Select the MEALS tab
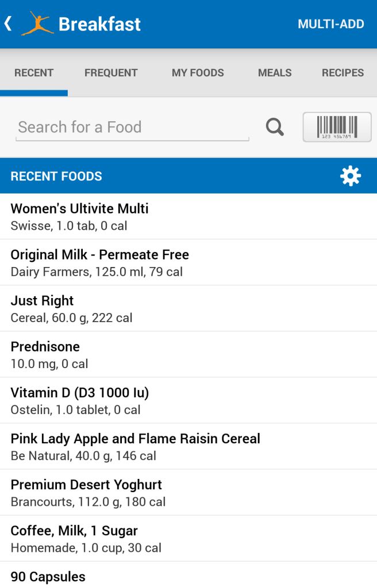This screenshot has width=377, height=588. [x=275, y=73]
